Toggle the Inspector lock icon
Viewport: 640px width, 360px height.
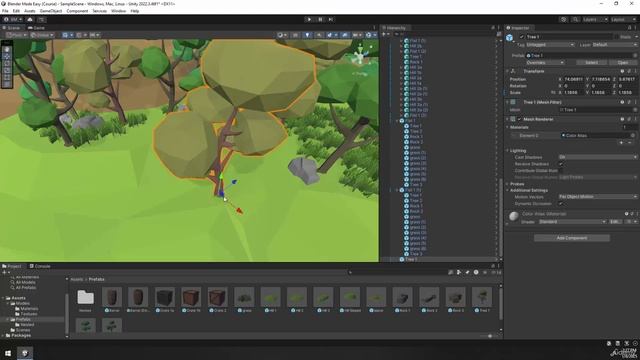pyautogui.click(x=629, y=28)
